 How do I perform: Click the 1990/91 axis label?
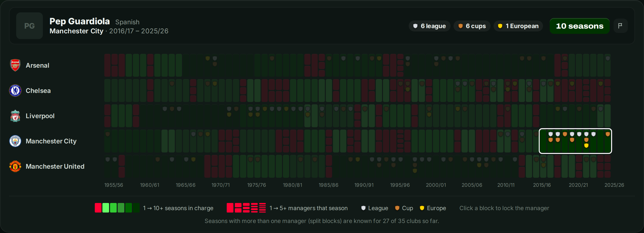(364, 185)
